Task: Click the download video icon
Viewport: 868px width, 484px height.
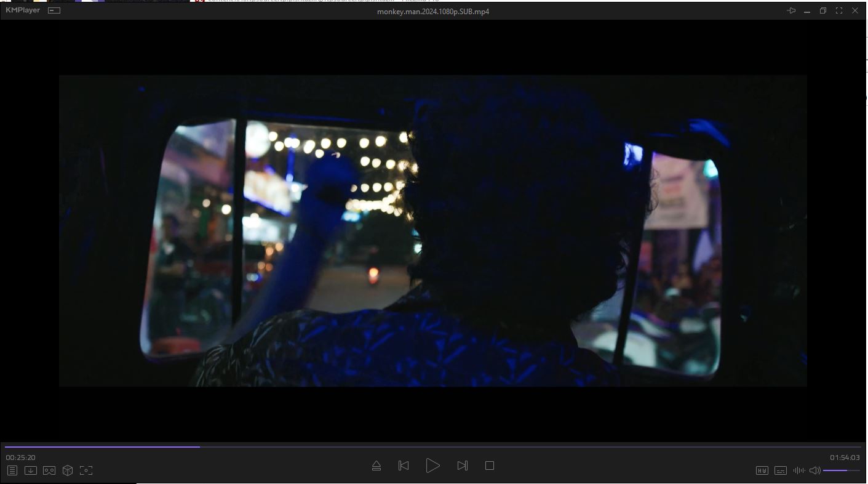Action: 30,470
